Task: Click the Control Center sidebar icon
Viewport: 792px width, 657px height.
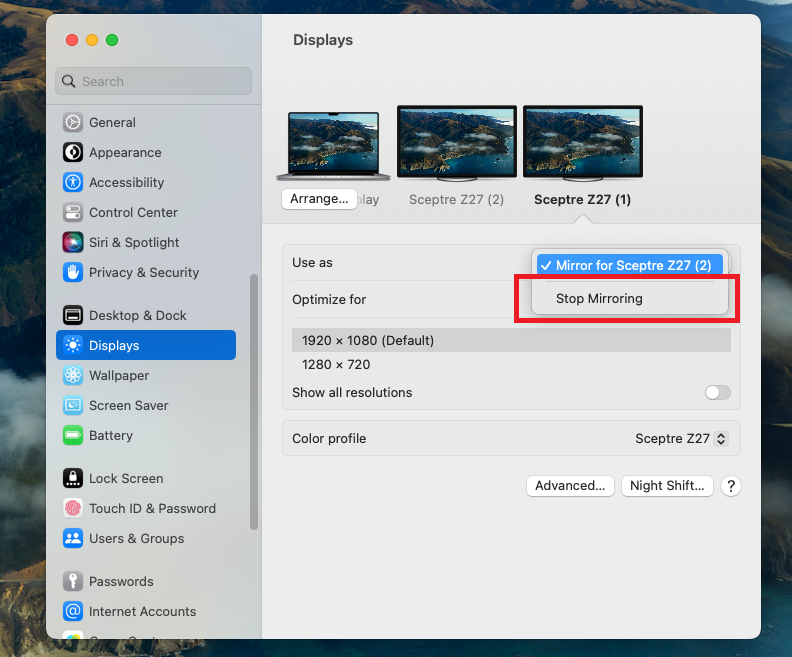Action: (73, 212)
